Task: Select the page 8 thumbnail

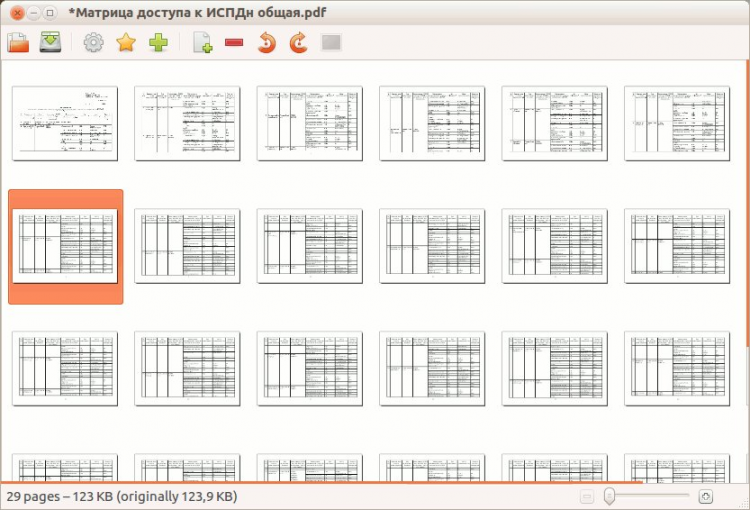Action: click(187, 246)
